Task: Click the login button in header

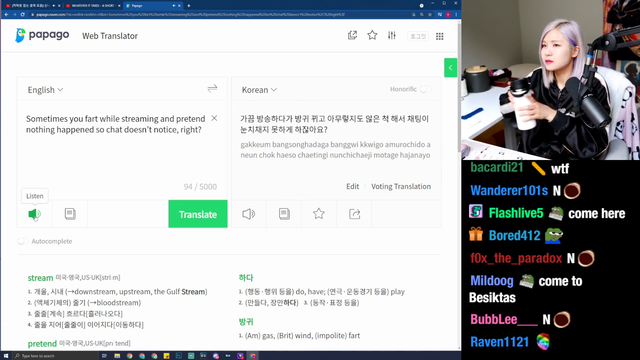Action: pos(418,36)
